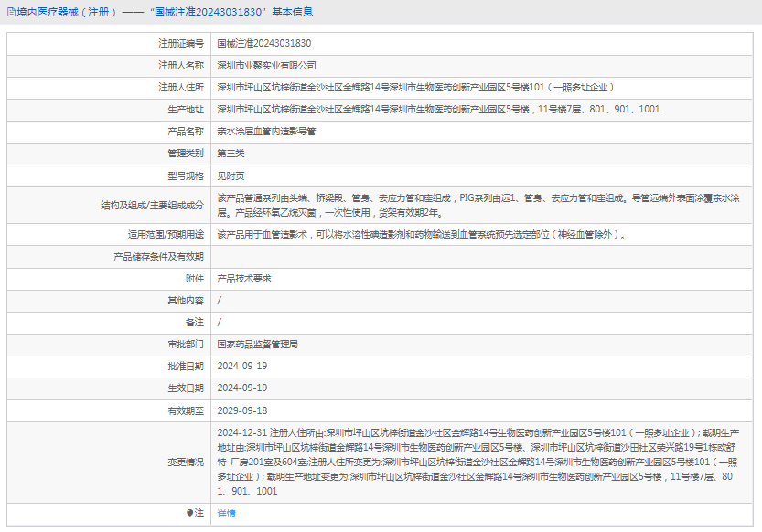Click the page title 境内医疗器械（注册）基本信息
This screenshot has height=532, width=762.
pyautogui.click(x=165, y=12)
